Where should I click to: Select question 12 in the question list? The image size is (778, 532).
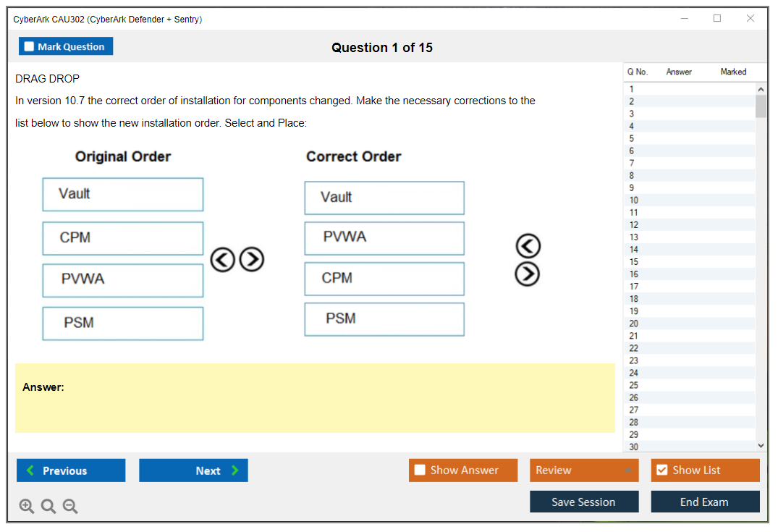(x=634, y=225)
